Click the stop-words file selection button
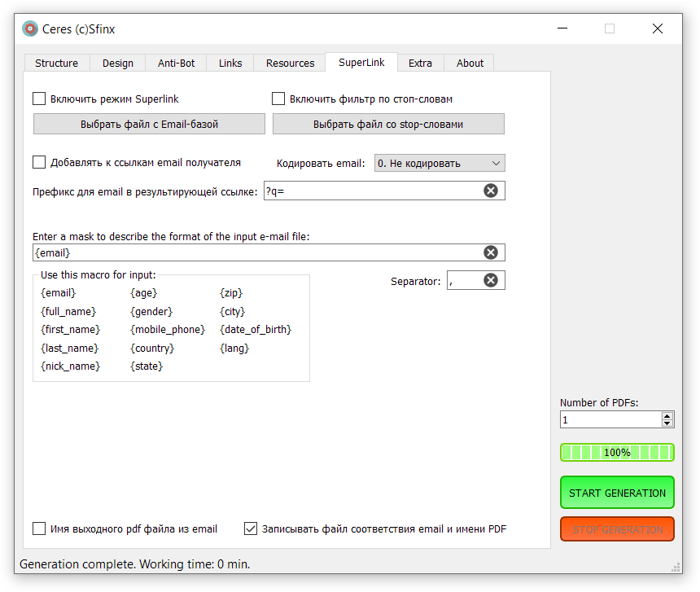 pos(388,124)
